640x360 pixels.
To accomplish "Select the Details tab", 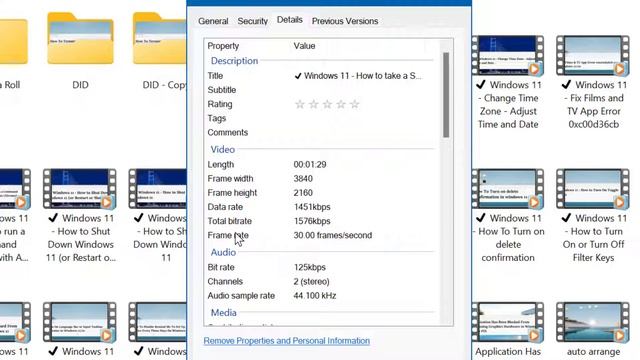I will point(290,20).
